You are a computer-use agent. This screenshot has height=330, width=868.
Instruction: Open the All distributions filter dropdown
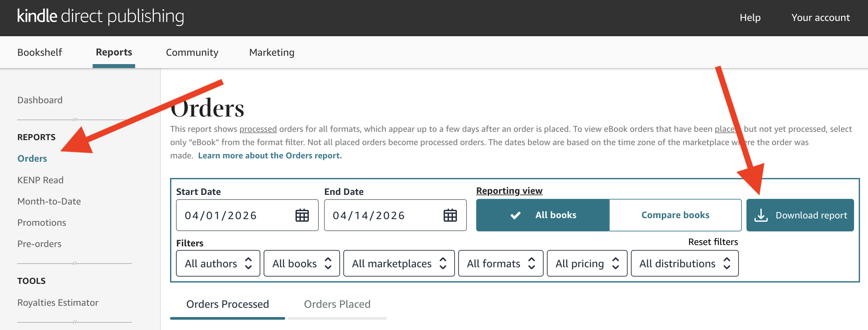[x=685, y=263]
